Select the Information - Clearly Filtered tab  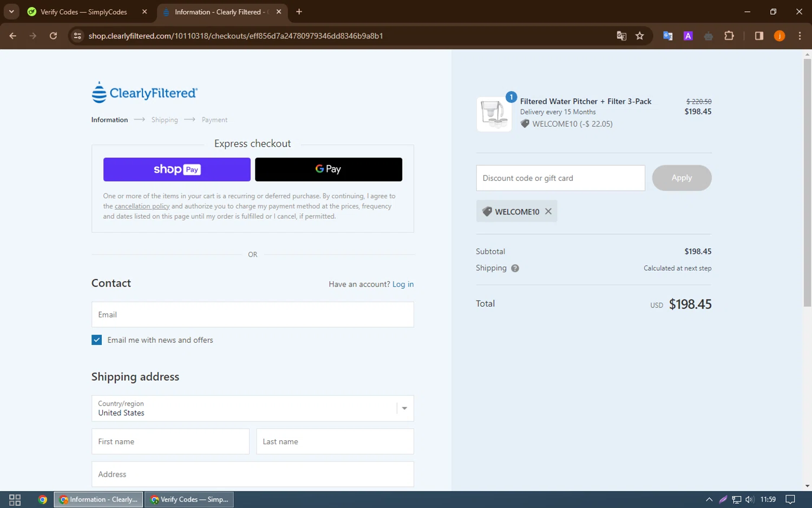click(222, 11)
